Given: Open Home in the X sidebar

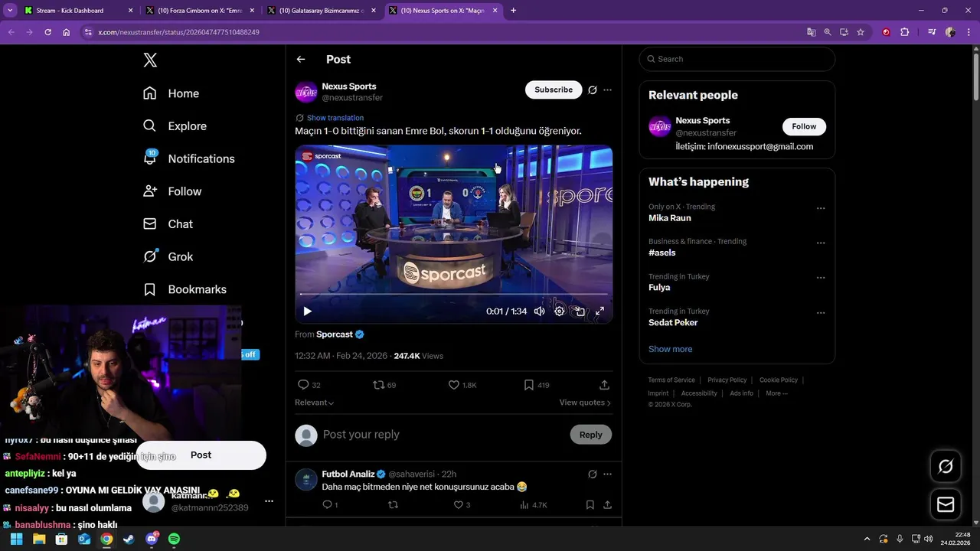Looking at the screenshot, I should click(171, 93).
